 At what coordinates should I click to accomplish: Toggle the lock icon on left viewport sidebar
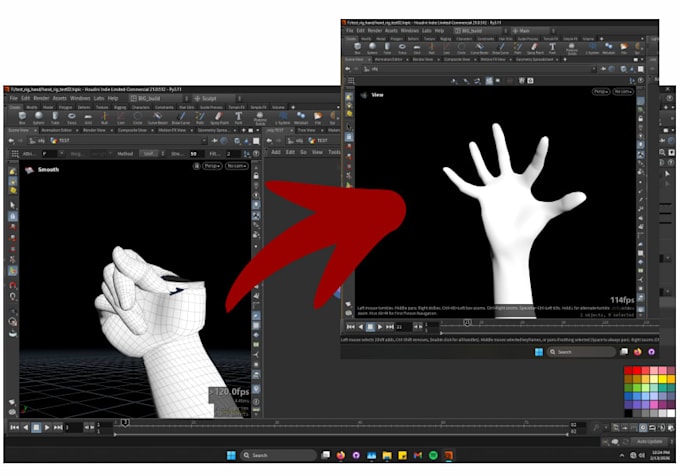[x=256, y=176]
